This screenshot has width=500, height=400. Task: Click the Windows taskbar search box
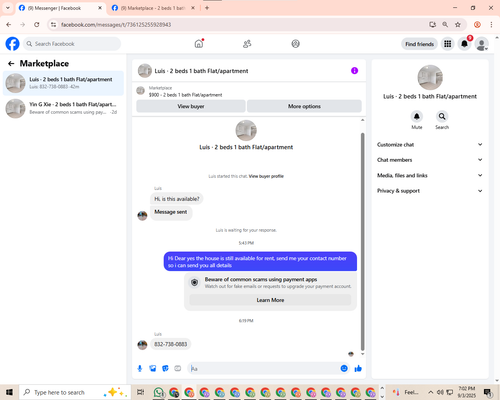coord(75,392)
